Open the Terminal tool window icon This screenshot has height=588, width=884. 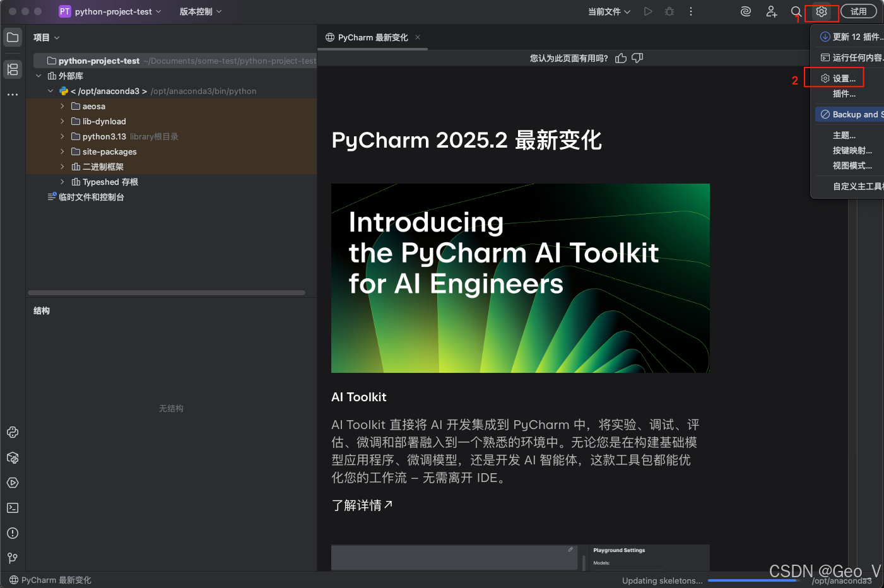click(x=13, y=508)
